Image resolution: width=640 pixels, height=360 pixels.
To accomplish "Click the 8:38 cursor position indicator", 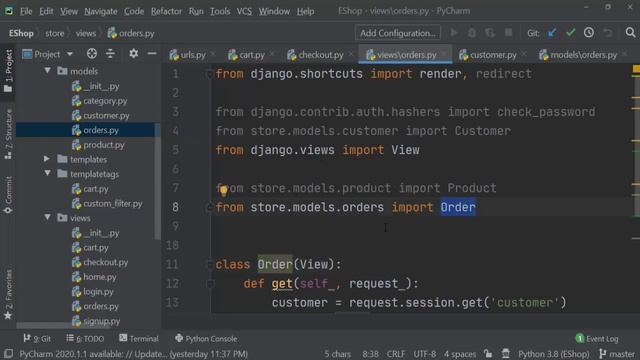I will (370, 353).
